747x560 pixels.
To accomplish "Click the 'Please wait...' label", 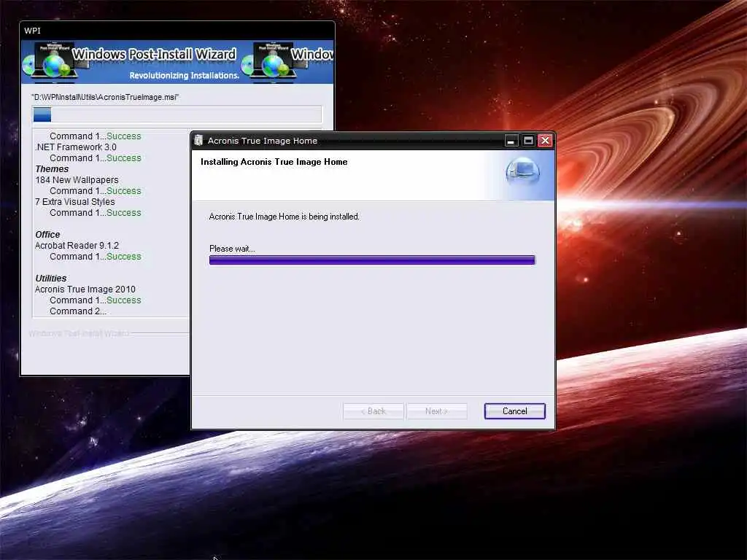I will pos(232,249).
